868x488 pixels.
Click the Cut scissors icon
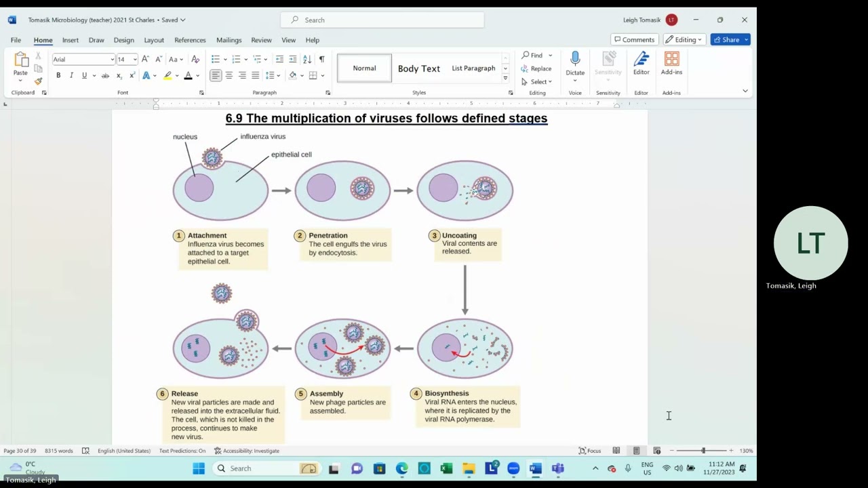38,56
